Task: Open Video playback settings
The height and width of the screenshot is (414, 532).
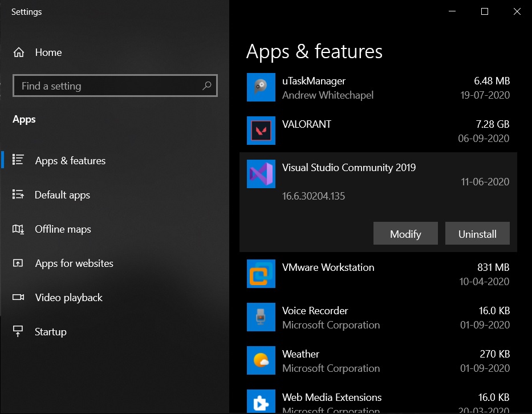Action: pos(115,298)
